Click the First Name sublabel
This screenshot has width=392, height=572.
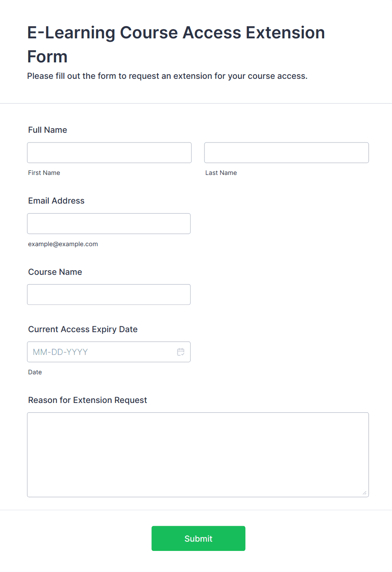(44, 173)
